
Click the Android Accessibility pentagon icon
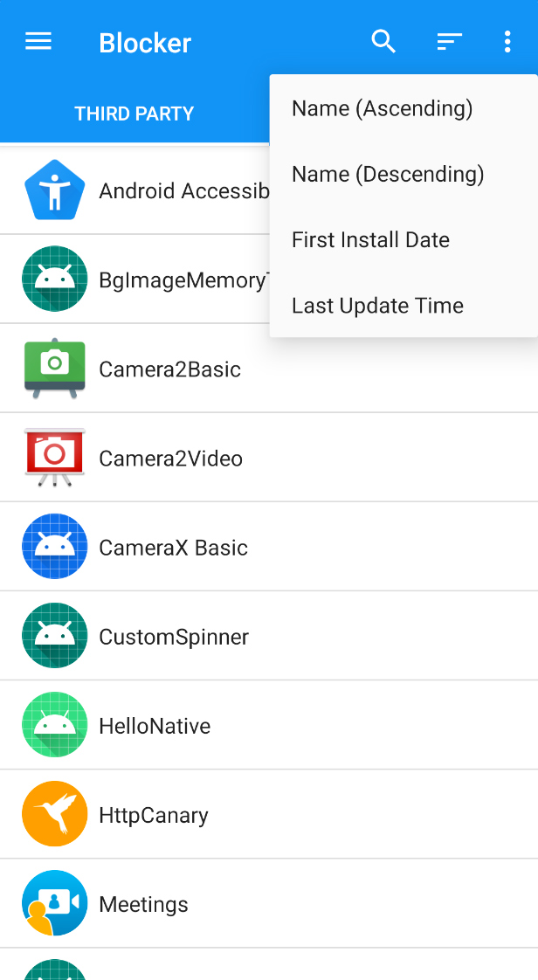point(54,190)
